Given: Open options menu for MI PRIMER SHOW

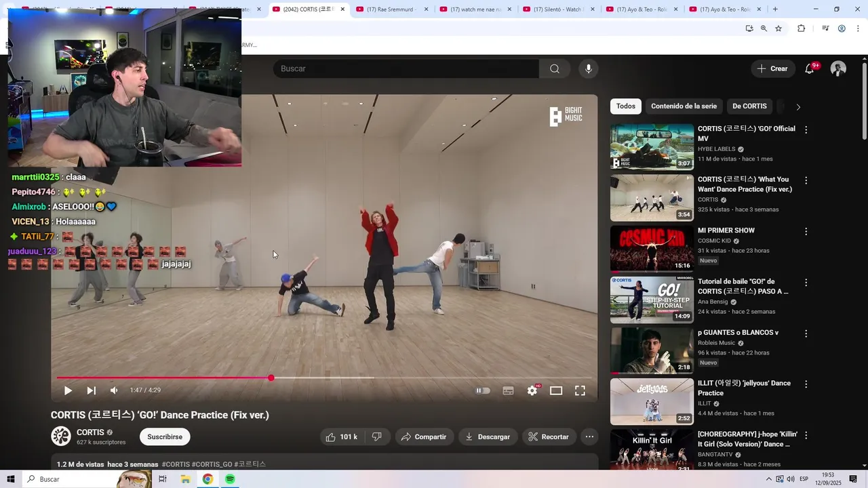Looking at the screenshot, I should point(806,231).
